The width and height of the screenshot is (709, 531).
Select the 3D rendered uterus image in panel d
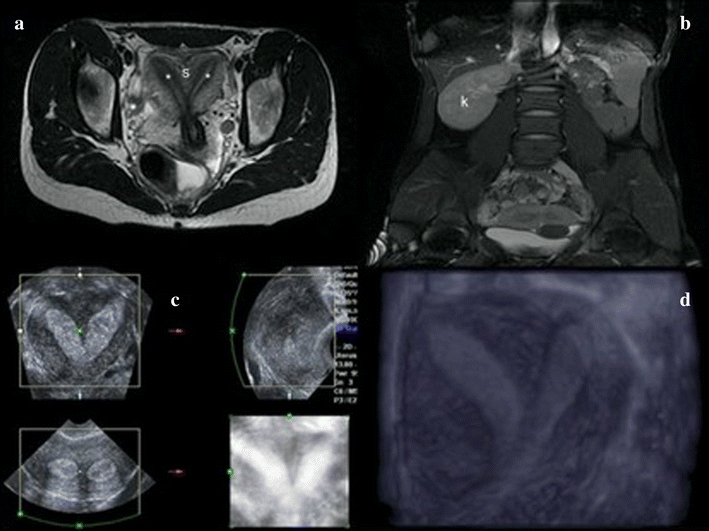pos(540,399)
